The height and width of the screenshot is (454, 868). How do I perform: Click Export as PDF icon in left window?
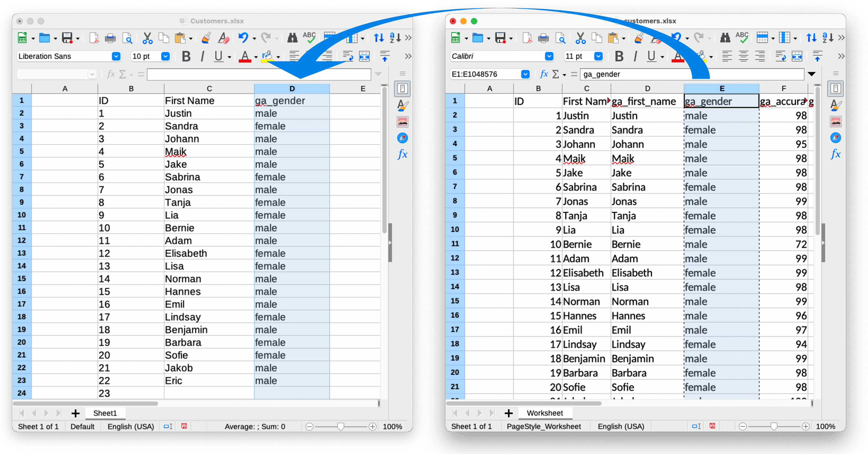(x=94, y=38)
